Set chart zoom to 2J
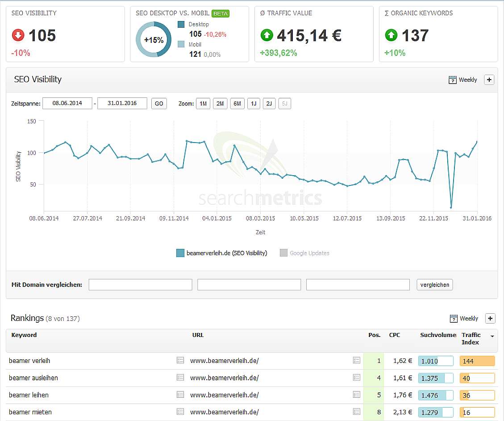504x421 pixels. pos(269,104)
